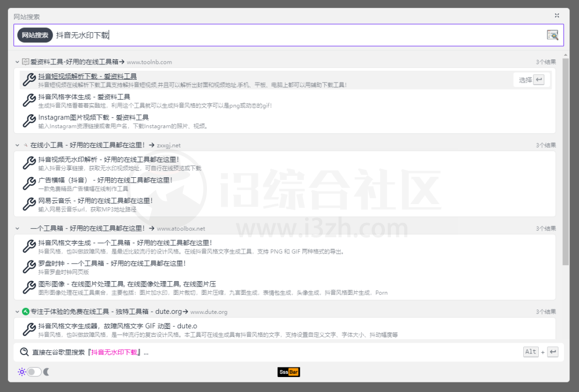Collapse the dute.org results group
Viewport: 579px width, 392px height.
click(17, 312)
